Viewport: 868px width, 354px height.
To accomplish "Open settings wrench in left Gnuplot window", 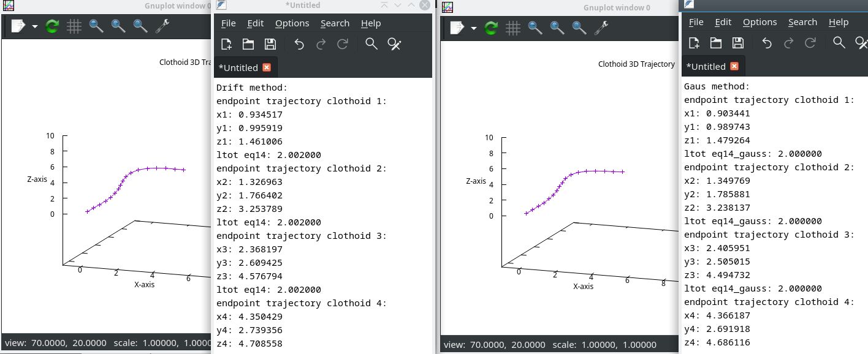I will (x=162, y=26).
